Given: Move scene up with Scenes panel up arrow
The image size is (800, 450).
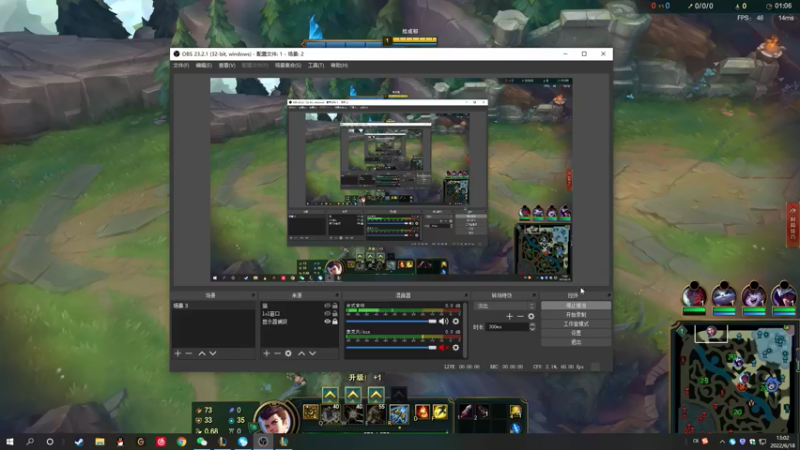Looking at the screenshot, I should click(202, 353).
